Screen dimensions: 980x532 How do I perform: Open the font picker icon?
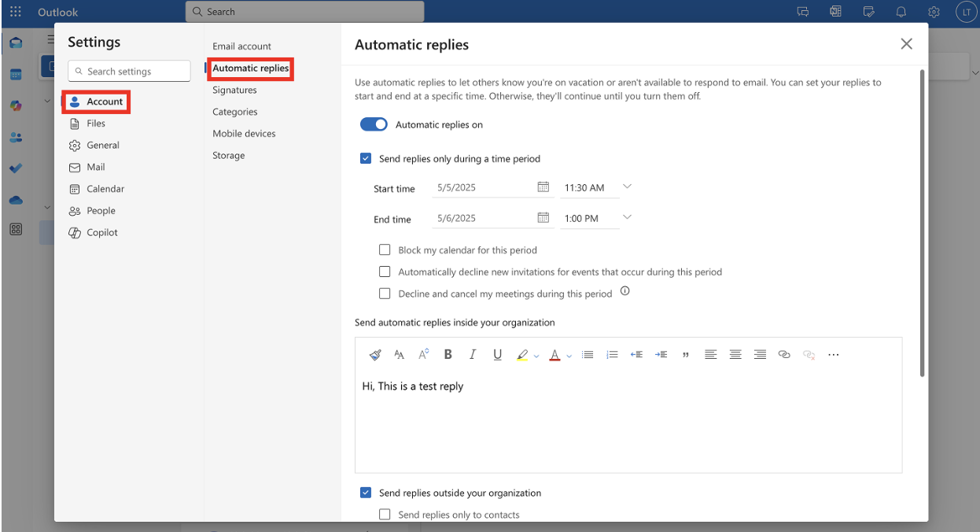click(399, 355)
